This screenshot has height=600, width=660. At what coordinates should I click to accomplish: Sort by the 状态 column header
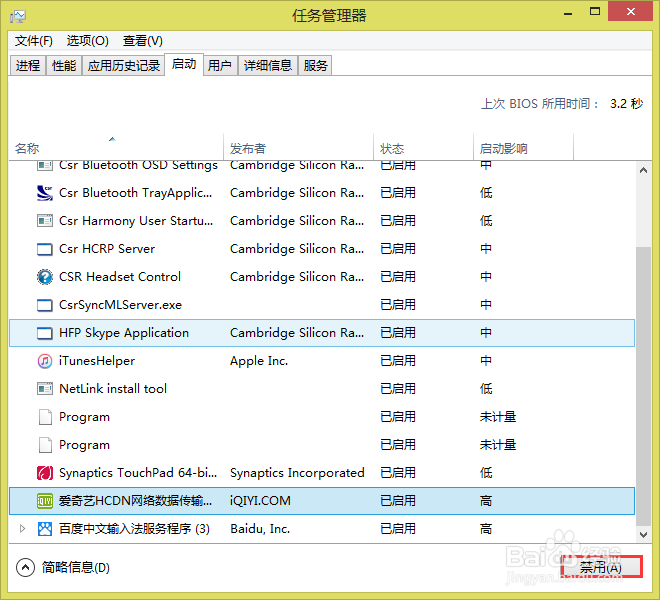(423, 148)
